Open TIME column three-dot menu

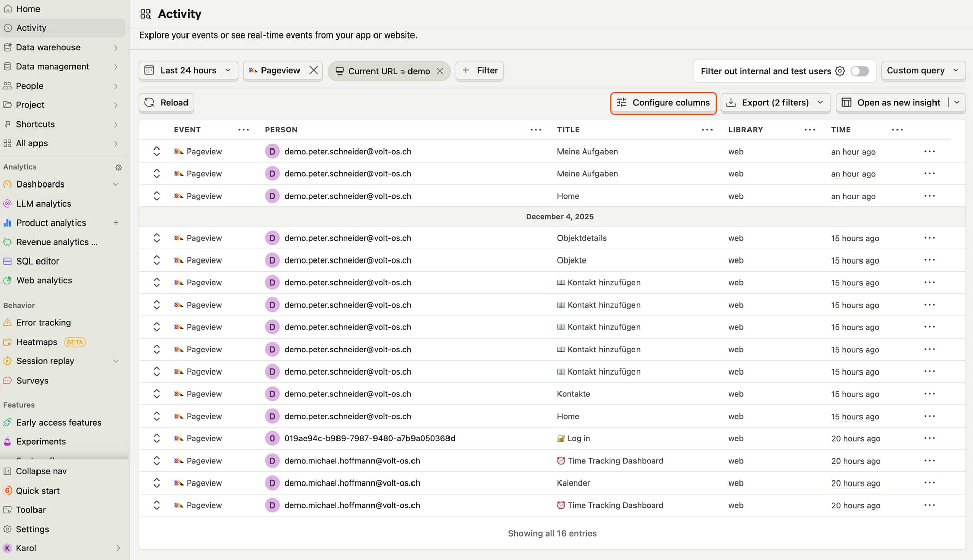[x=897, y=130]
